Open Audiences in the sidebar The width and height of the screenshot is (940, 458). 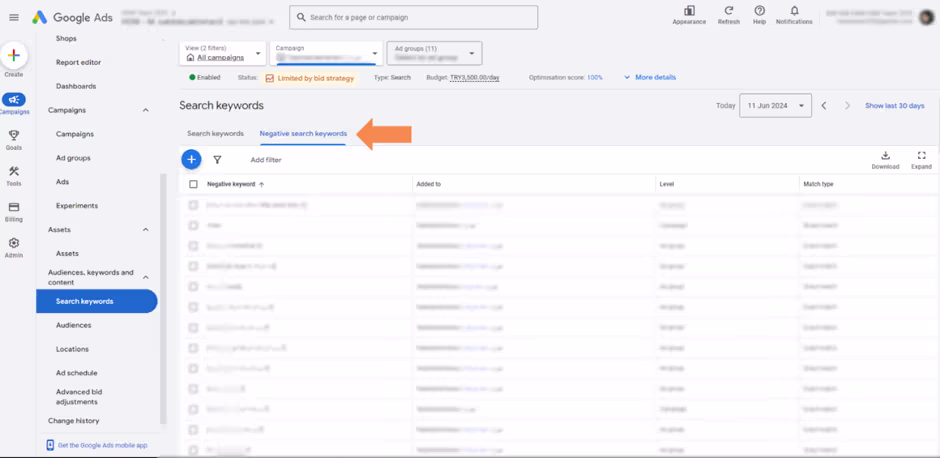coord(74,325)
